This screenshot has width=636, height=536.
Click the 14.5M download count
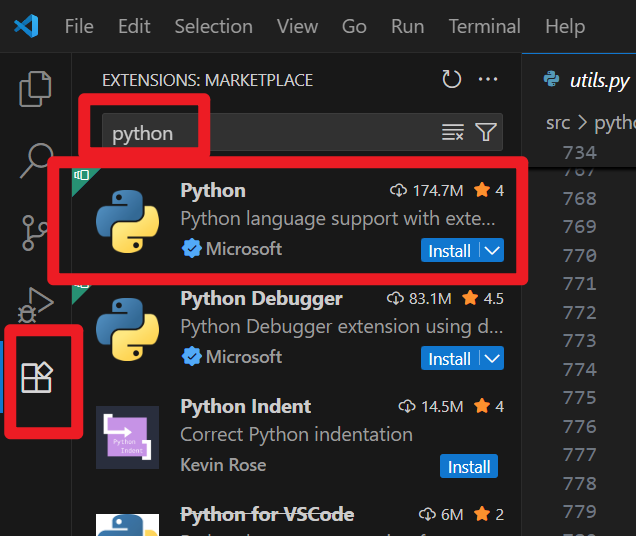[x=431, y=406]
